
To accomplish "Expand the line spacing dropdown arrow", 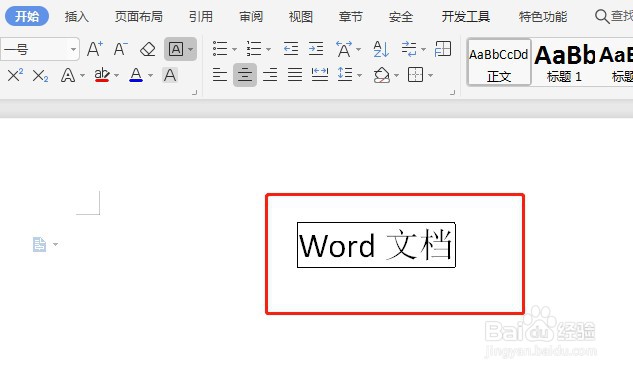I will coord(359,75).
